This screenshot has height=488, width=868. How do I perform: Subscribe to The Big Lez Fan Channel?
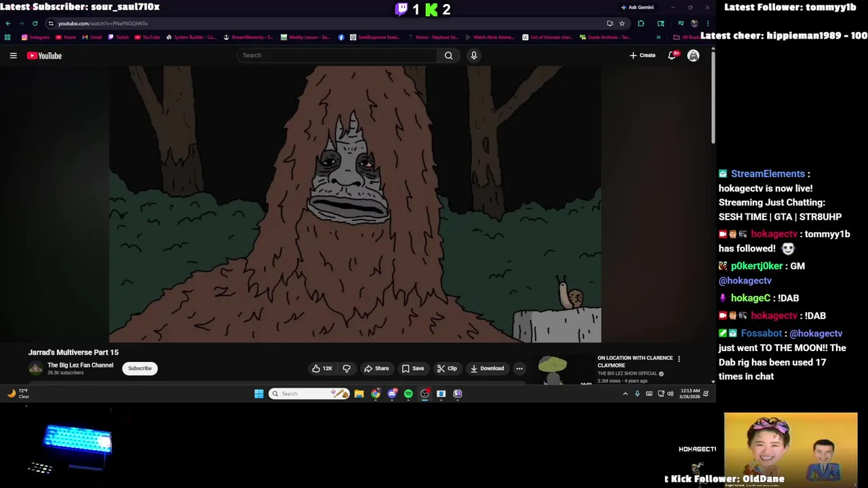(140, 369)
